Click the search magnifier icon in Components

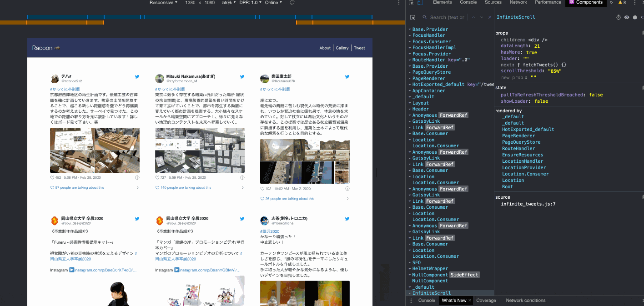tap(424, 17)
